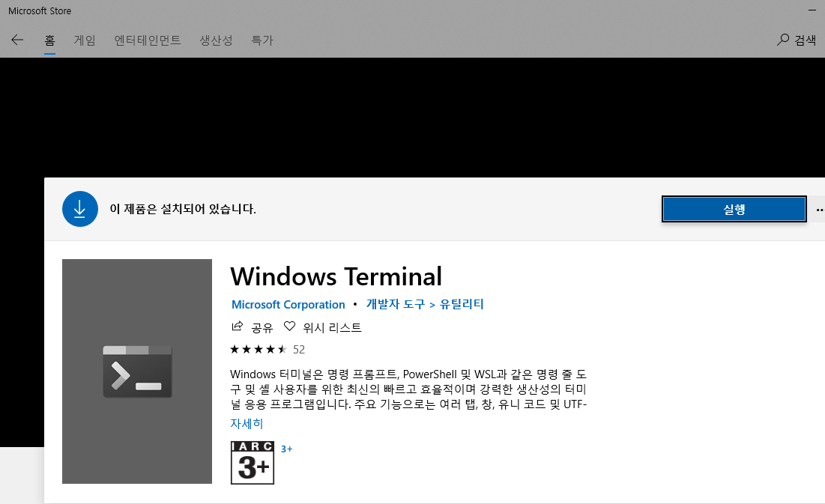Go back with the arrow icon
Image resolution: width=825 pixels, height=504 pixels.
(x=17, y=40)
